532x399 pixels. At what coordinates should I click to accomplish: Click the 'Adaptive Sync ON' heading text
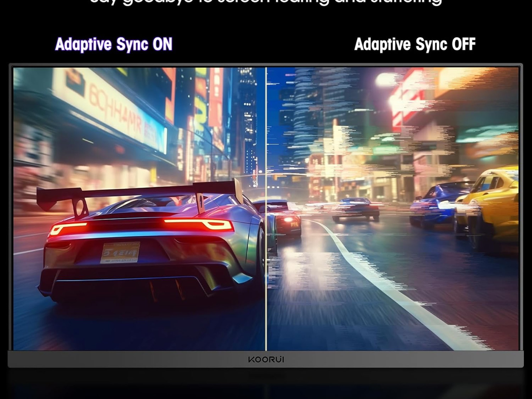114,45
